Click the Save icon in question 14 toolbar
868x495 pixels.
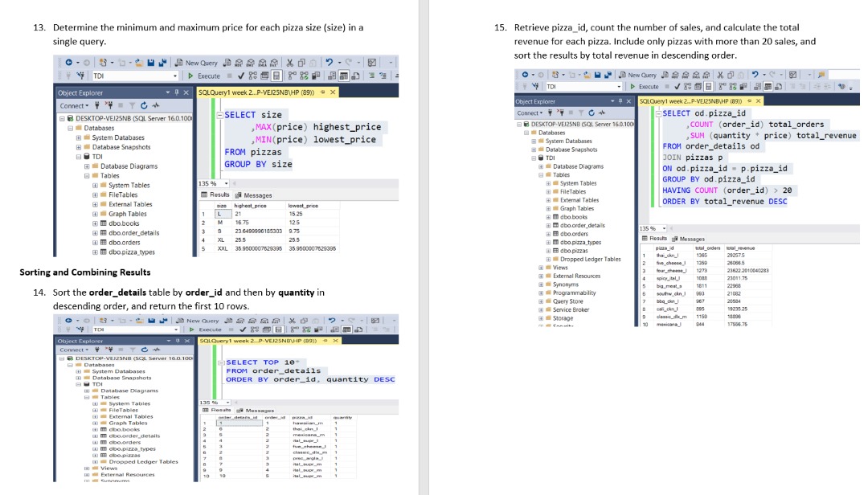click(x=151, y=321)
